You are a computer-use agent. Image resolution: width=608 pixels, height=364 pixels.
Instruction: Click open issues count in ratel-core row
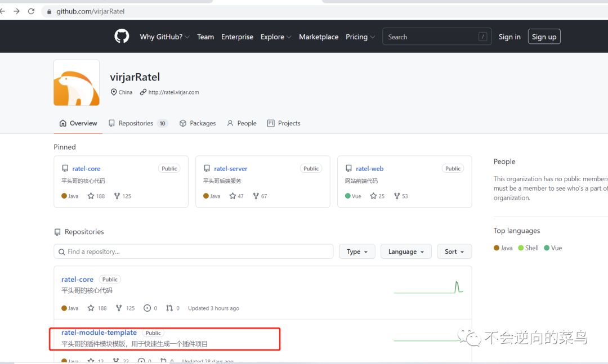coord(150,308)
